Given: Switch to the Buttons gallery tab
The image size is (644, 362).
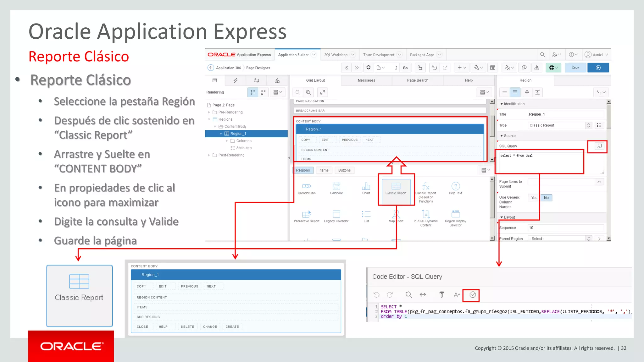Looking at the screenshot, I should pos(344,170).
